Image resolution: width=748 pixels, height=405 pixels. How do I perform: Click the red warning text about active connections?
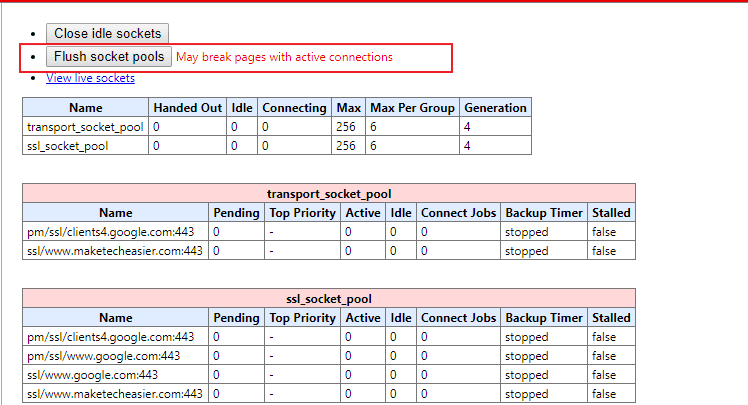284,57
